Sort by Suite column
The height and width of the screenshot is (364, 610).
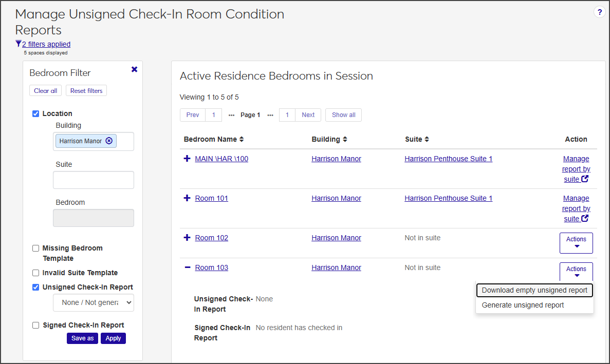pos(427,139)
